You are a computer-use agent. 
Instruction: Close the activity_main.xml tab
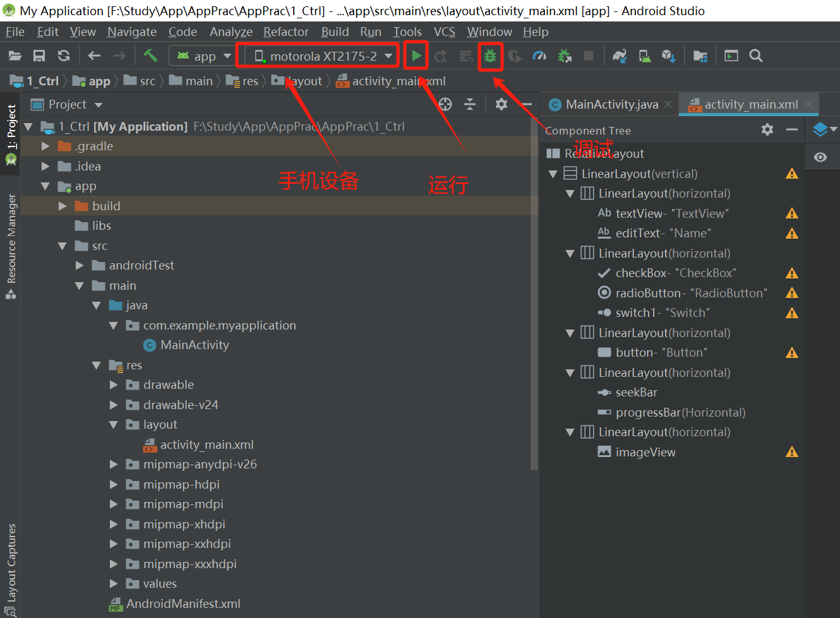[x=808, y=104]
